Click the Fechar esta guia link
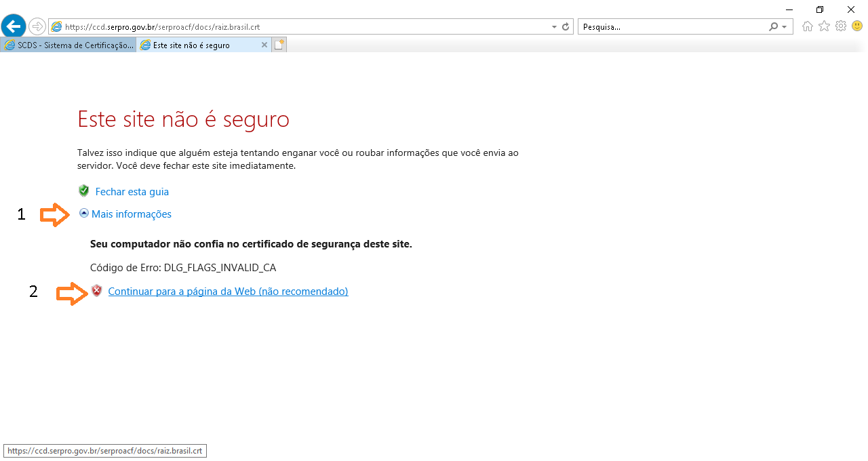The height and width of the screenshot is (461, 868). click(132, 192)
